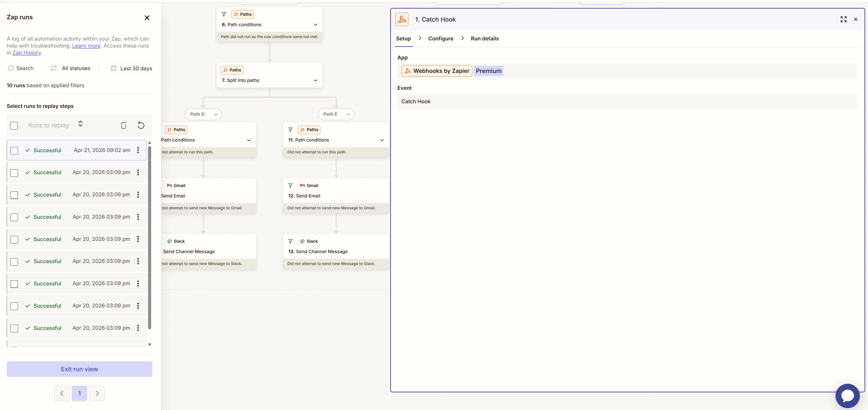Open the three-dot menu for the Apr 21, 2026 run
The width and height of the screenshot is (868, 410).
pos(138,150)
